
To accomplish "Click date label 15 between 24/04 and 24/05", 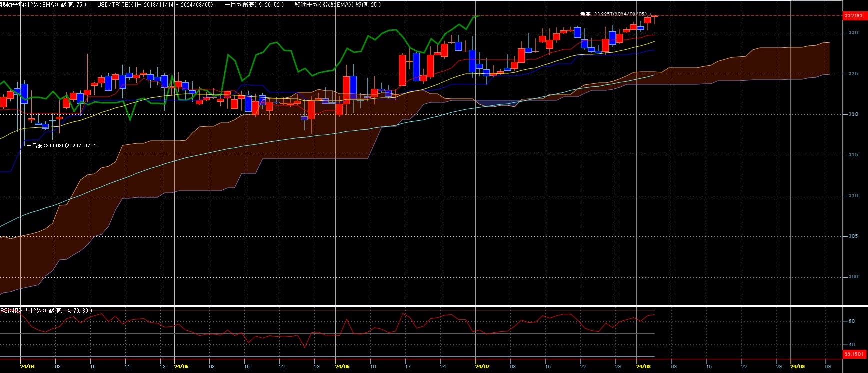I will (93, 366).
